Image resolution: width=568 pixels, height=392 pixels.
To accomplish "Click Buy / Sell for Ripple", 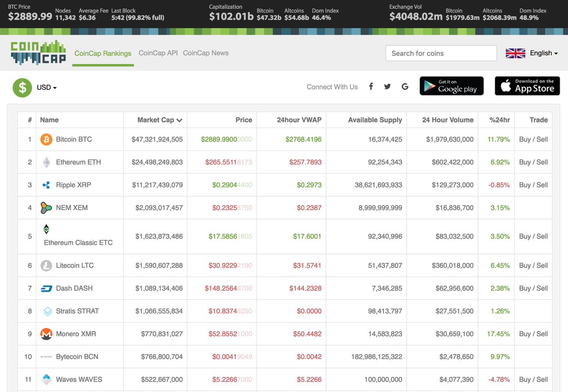I will click(x=533, y=185).
